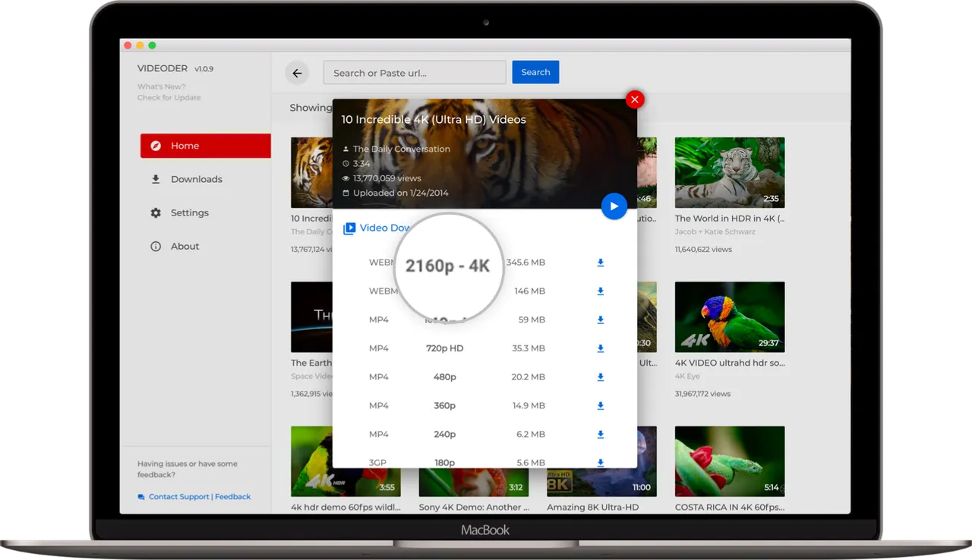Open The World in HDR in 4K thumbnail
Viewport: 972px width, 560px height.
pos(730,172)
